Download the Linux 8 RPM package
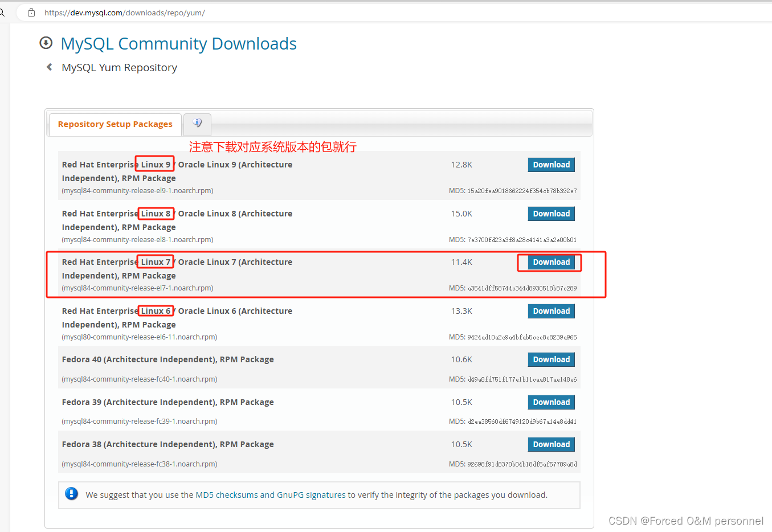 [x=551, y=214]
